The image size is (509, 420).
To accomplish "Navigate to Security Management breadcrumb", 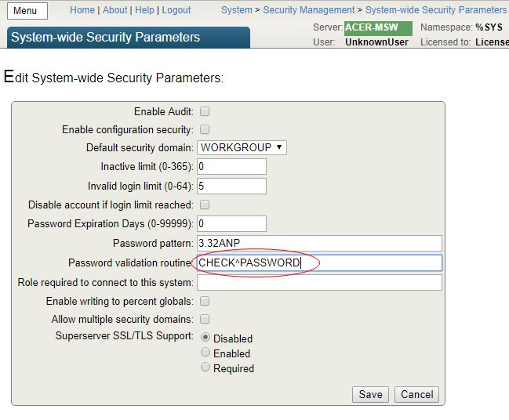I will pos(308,10).
